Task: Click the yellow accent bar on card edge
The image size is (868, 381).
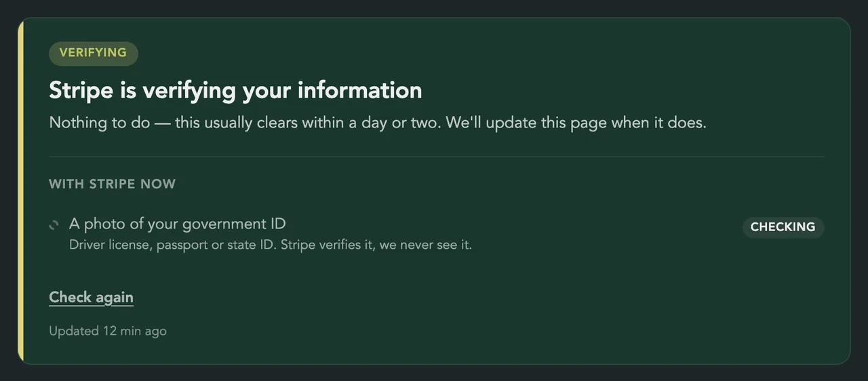Action: (20, 190)
